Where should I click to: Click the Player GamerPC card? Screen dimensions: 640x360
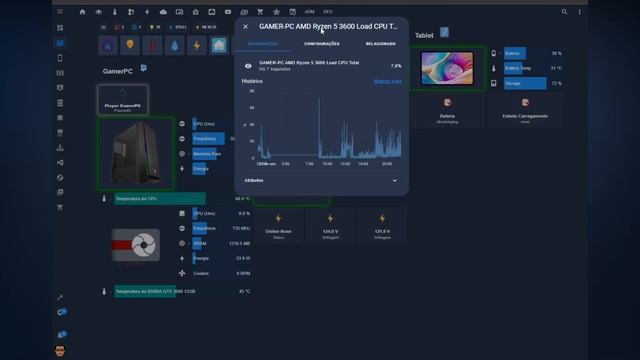(123, 99)
